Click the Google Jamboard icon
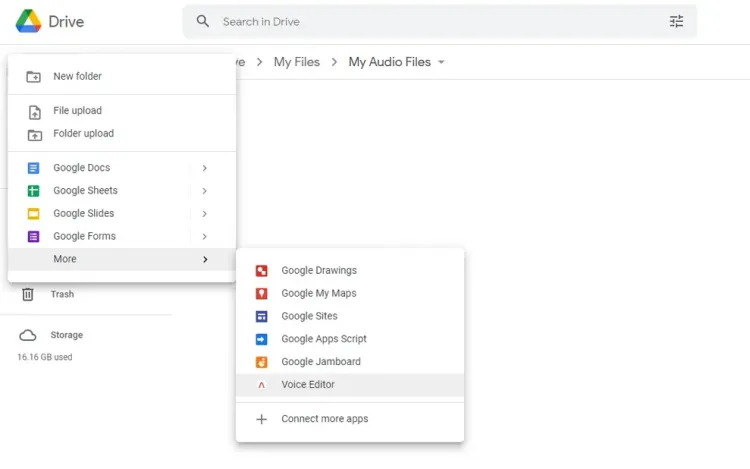 [262, 362]
